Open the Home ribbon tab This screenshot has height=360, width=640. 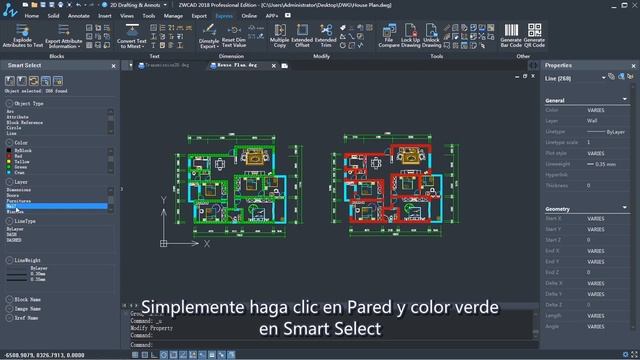tap(31, 16)
